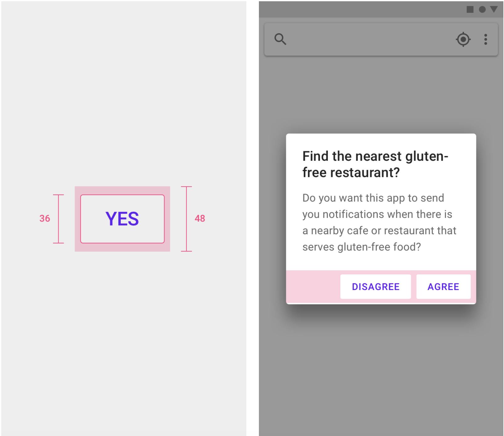This screenshot has height=436, width=504.
Task: Click the dialog body notification text
Action: pyautogui.click(x=379, y=222)
